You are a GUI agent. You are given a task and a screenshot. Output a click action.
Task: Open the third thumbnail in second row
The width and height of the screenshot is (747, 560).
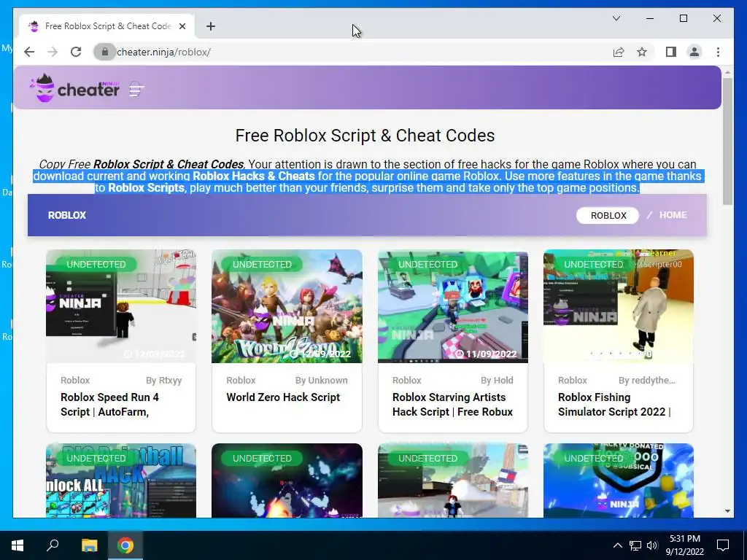452,481
